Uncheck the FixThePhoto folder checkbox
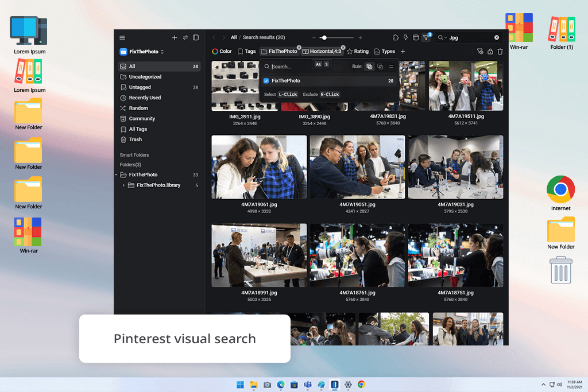The image size is (588, 392). click(266, 80)
